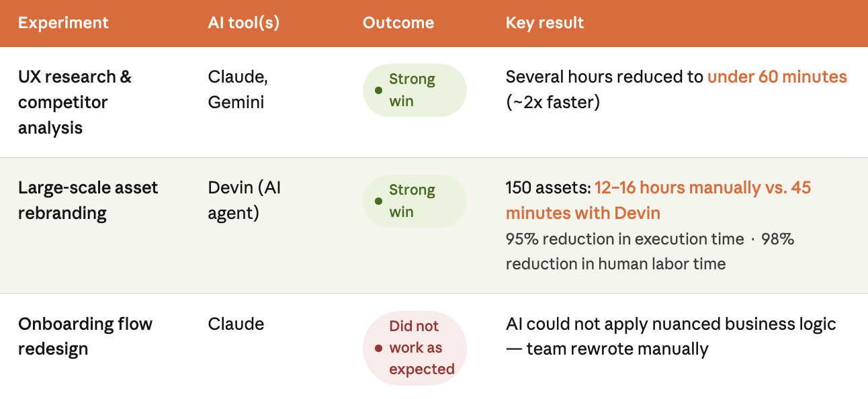
Task: Click the "Did not work as expected" badge
Action: [x=415, y=348]
